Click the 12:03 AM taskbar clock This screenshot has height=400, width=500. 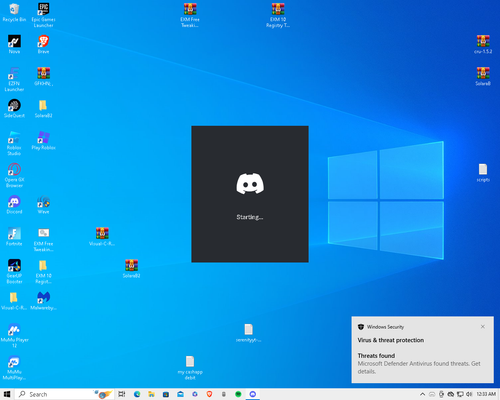pyautogui.click(x=486, y=394)
